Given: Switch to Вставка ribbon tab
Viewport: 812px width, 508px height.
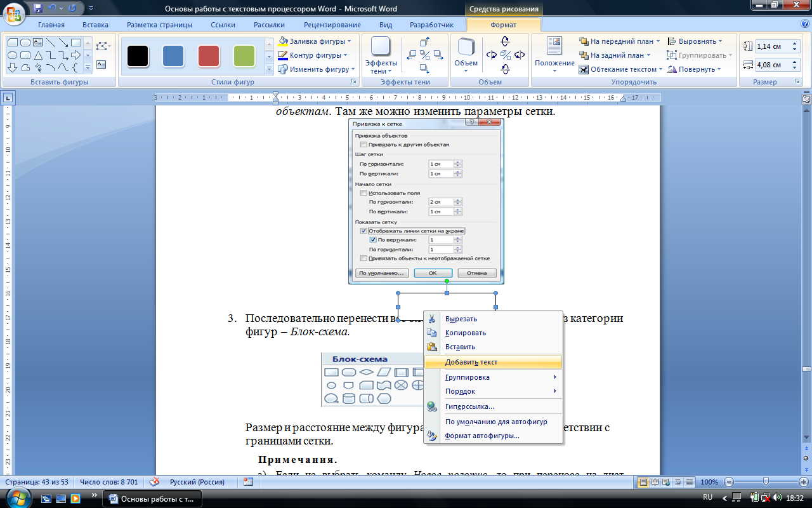Looking at the screenshot, I should point(95,25).
